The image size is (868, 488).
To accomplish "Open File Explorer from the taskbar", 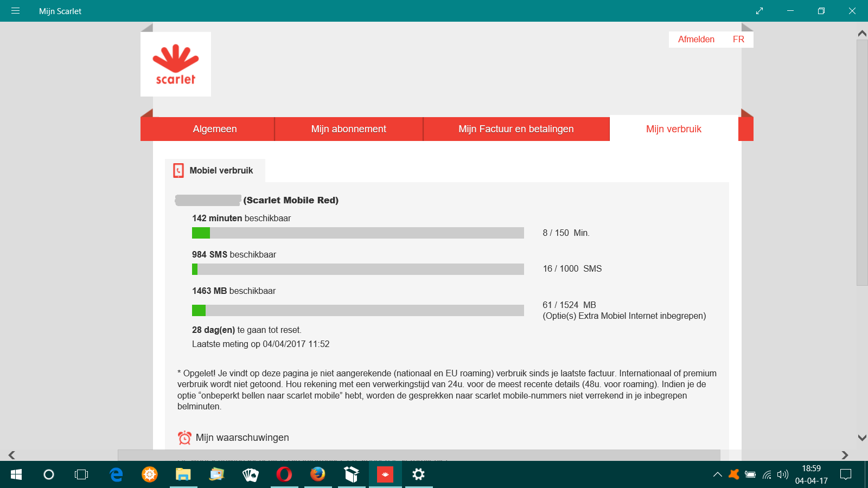I will tap(183, 474).
